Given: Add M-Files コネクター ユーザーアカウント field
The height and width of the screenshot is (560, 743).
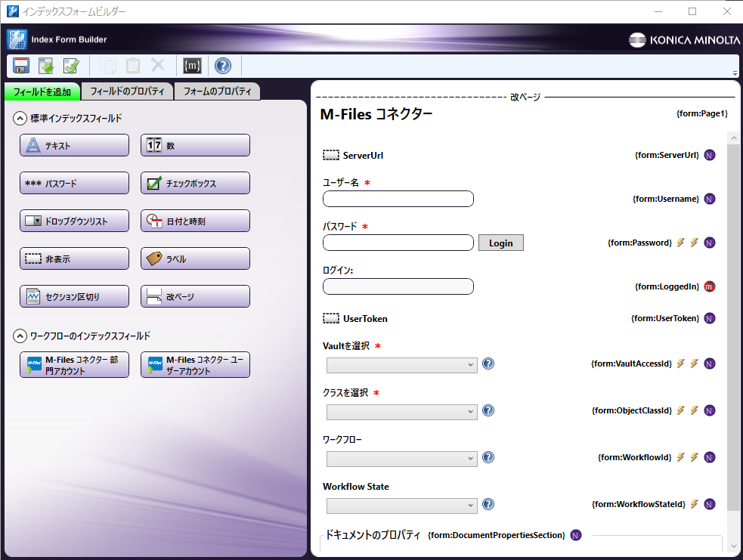Looking at the screenshot, I should (x=195, y=365).
